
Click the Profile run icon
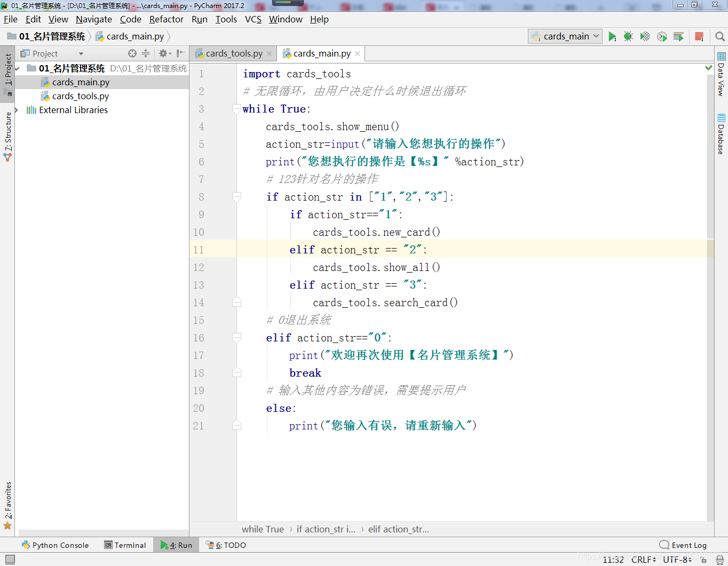click(x=662, y=36)
